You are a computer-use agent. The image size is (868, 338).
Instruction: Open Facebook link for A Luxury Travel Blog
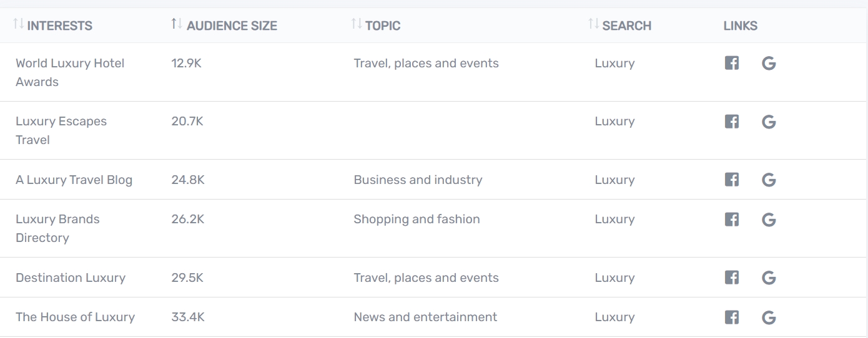point(732,180)
